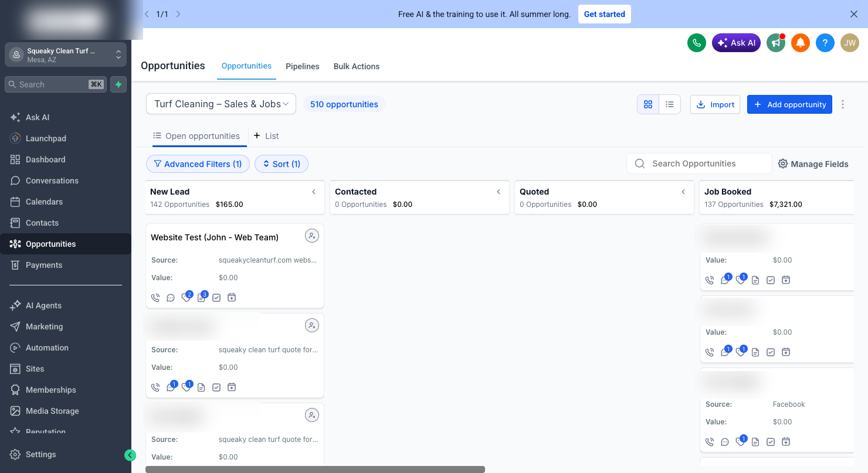Open Automation in sidebar
Screen dimensions: 868x473
click(x=66, y=348)
